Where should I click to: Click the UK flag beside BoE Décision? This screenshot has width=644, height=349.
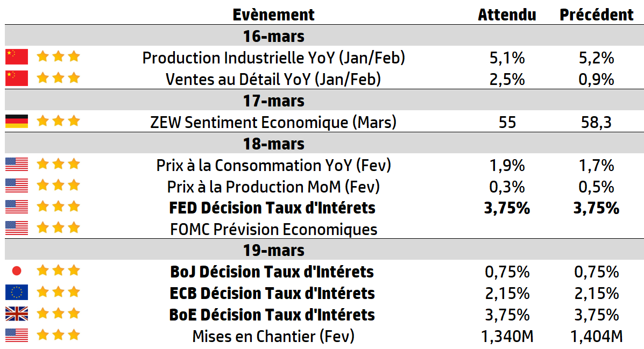[16, 314]
